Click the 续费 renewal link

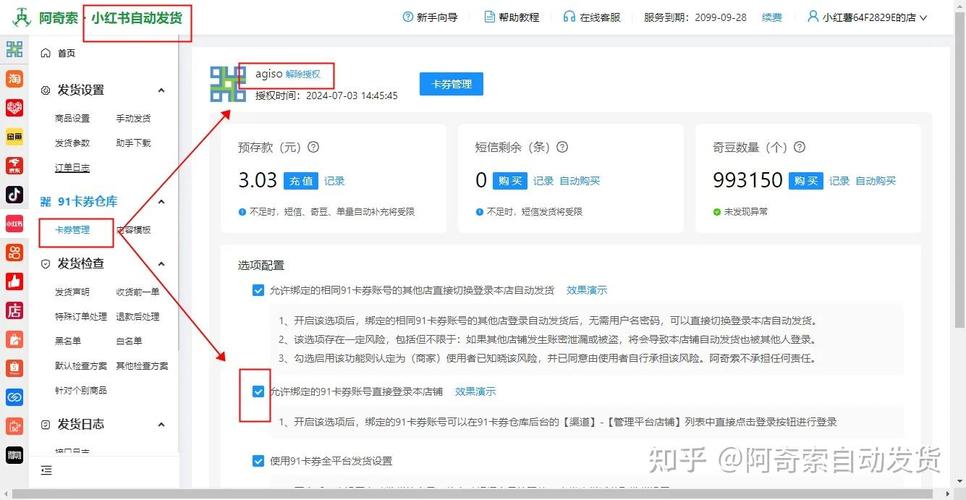click(x=772, y=17)
